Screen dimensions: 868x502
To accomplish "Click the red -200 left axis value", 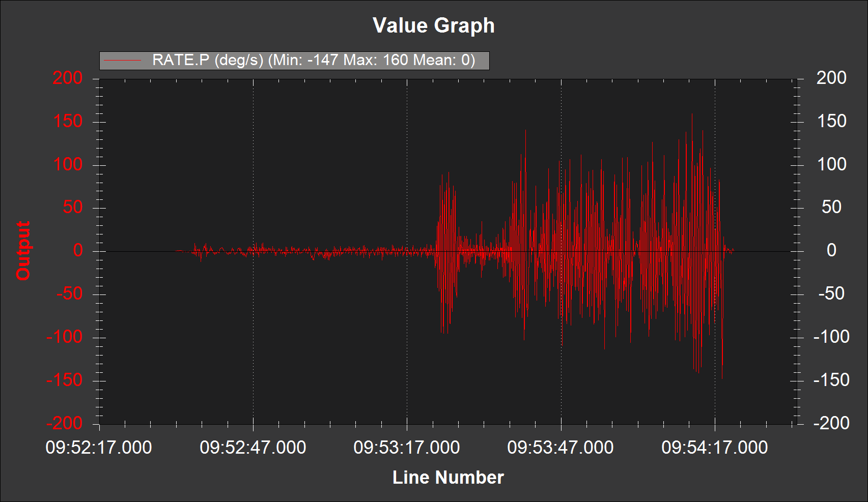I will [64, 423].
